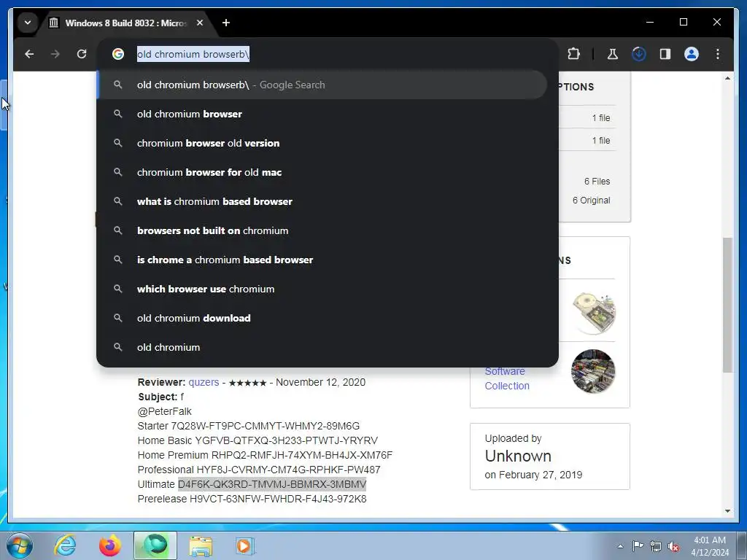Click the highlighted Ultimate product key
Viewport: 747px width, 560px height.
[x=272, y=484]
